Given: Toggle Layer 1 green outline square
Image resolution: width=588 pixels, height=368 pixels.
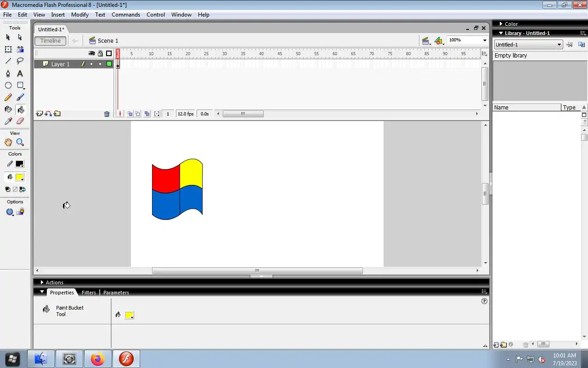Looking at the screenshot, I should coord(109,64).
